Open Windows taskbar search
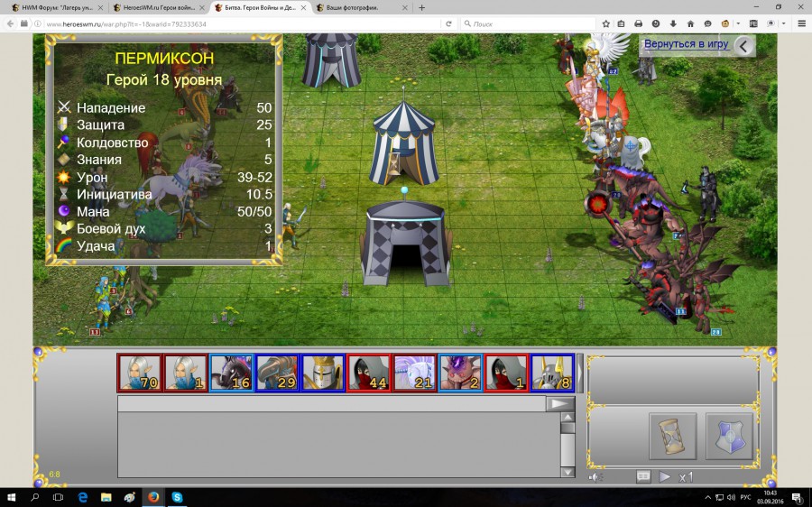812x507 pixels. 34,498
